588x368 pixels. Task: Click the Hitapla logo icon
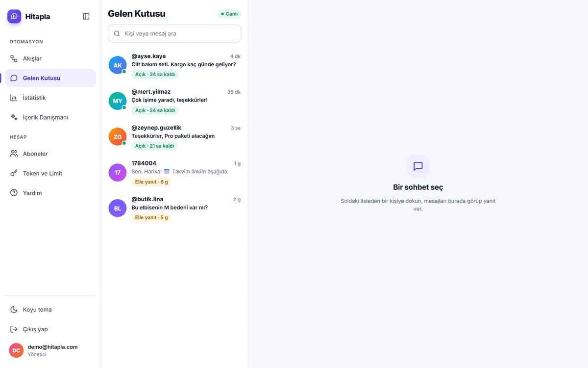pos(14,16)
